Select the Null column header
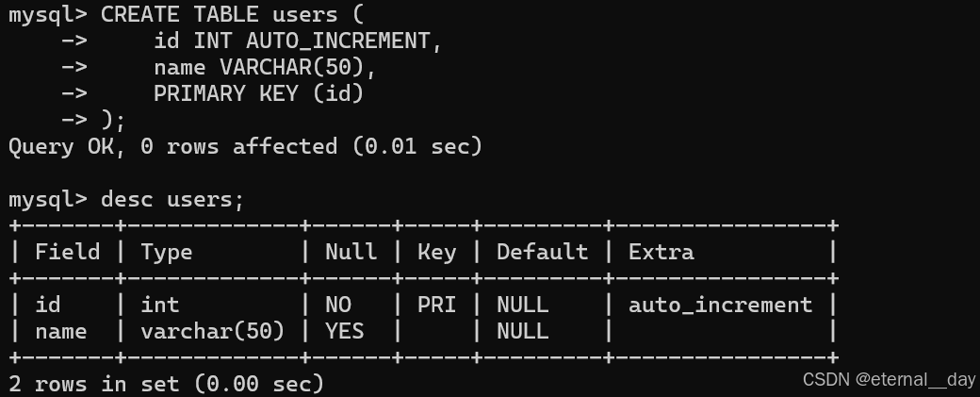The image size is (980, 397). coord(351,252)
